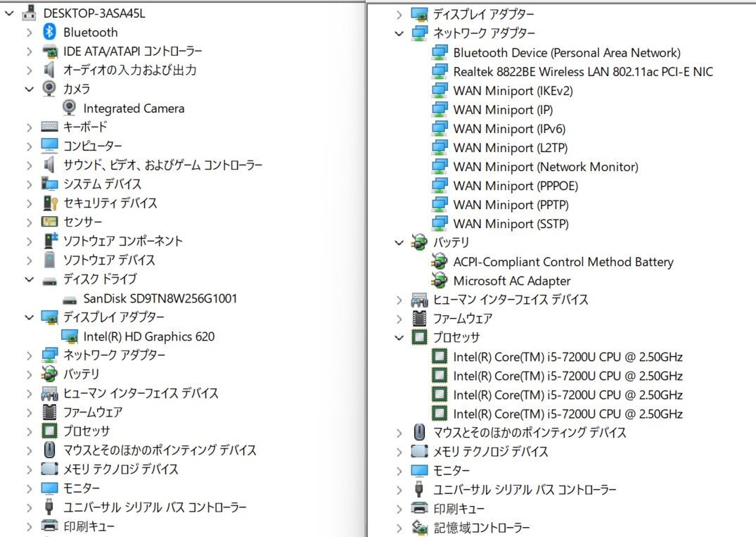The width and height of the screenshot is (756, 537).
Task: Select Bluetooth Device (Personal Area Network)
Action: tap(566, 53)
